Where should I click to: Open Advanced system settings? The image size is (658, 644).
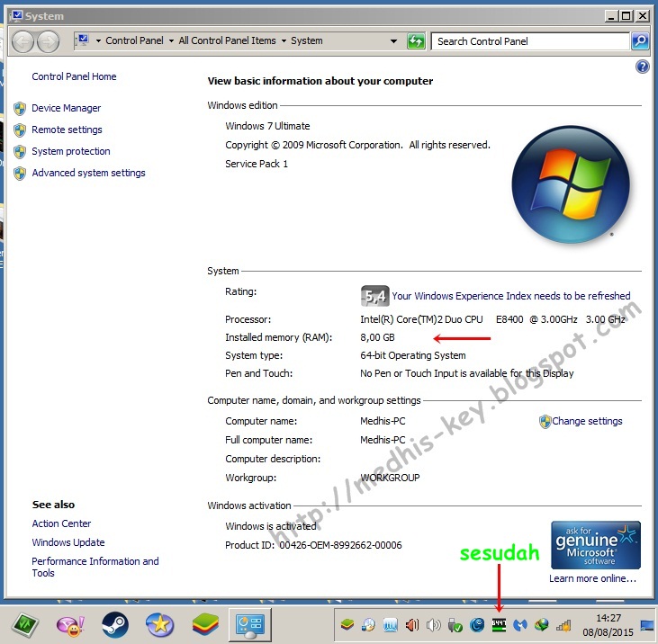coord(88,173)
